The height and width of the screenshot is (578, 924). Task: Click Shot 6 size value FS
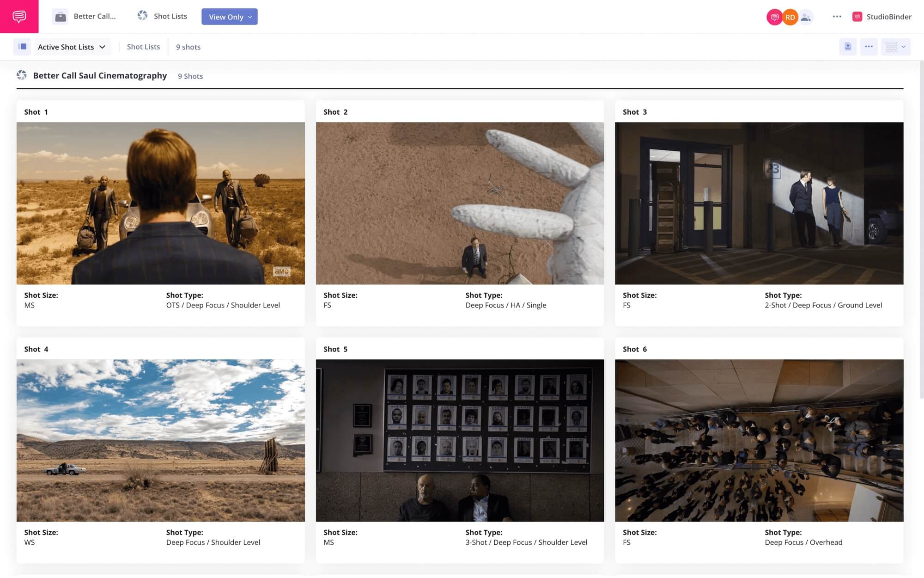pos(626,542)
